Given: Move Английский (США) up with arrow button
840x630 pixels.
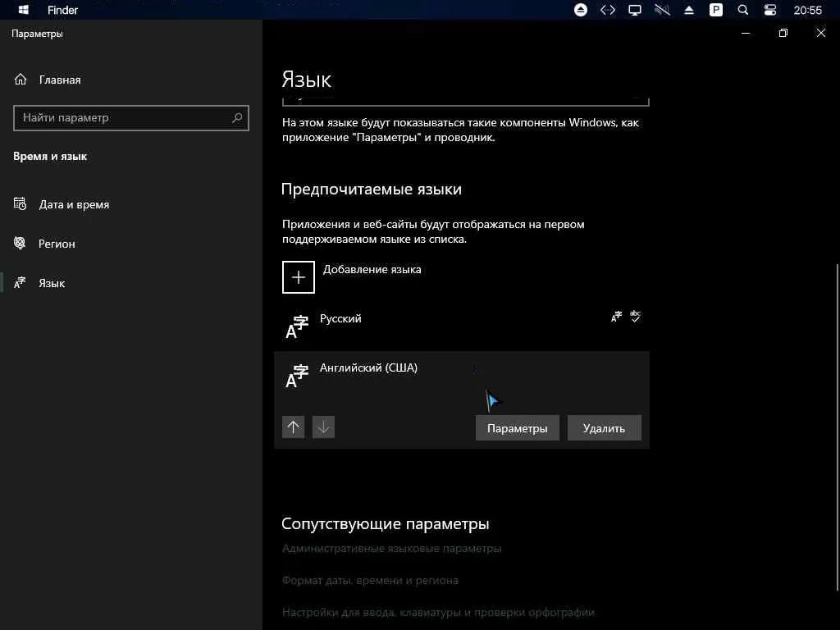Looking at the screenshot, I should click(293, 427).
